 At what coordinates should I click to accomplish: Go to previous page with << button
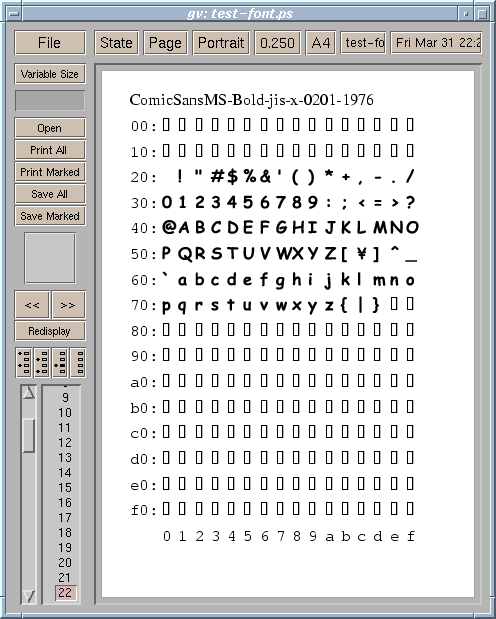pyautogui.click(x=32, y=305)
